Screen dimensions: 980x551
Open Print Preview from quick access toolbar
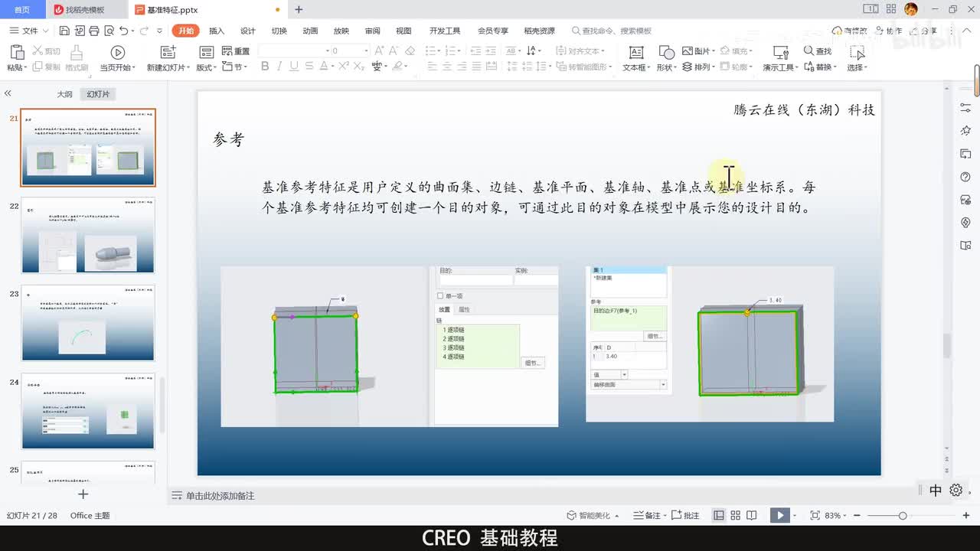coord(108,31)
